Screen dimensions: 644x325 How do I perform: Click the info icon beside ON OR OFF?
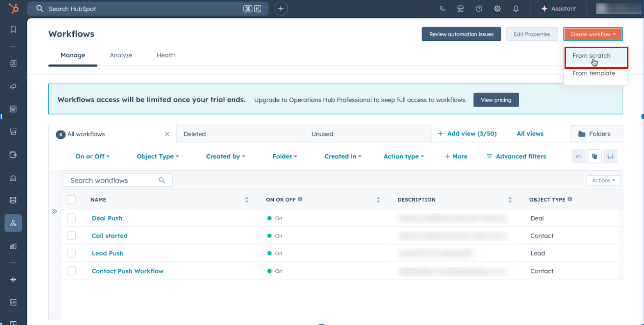300,199
